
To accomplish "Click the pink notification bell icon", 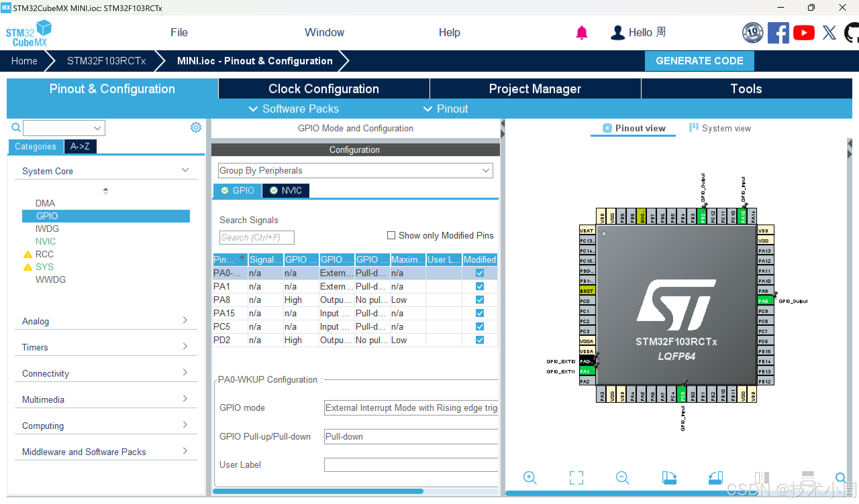I will pyautogui.click(x=582, y=33).
